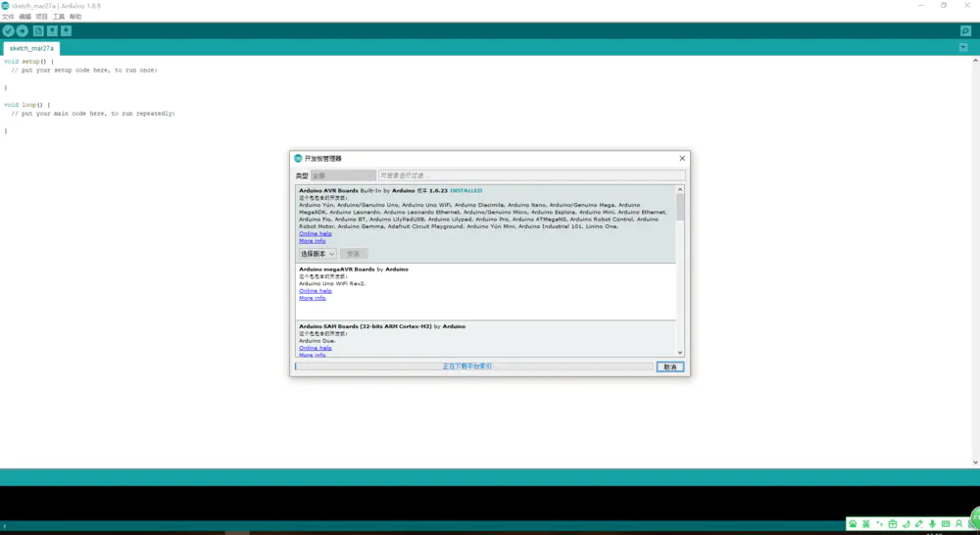This screenshot has width=980, height=535.
Task: Click the void setup() line in editor
Action: click(28, 62)
